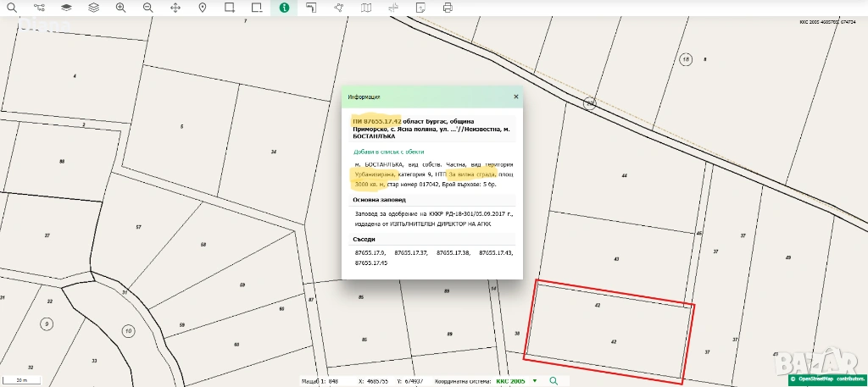
Task: Toggle the green information tool
Action: (284, 8)
